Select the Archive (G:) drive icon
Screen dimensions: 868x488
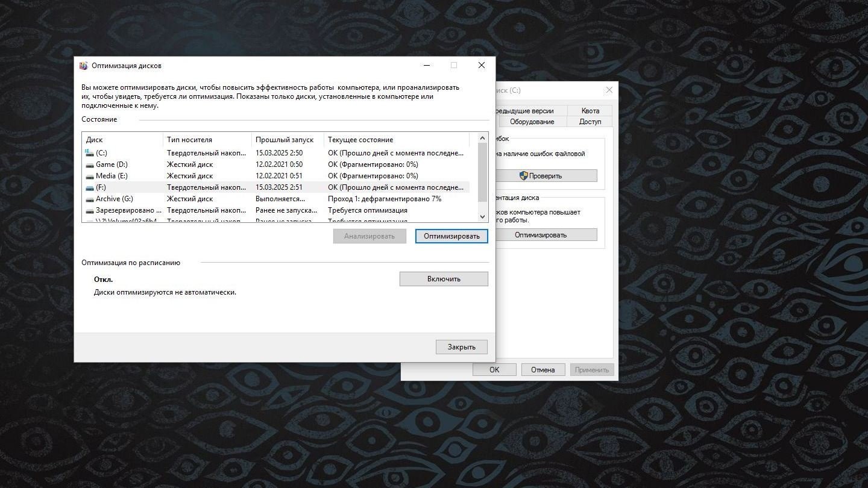(90, 199)
